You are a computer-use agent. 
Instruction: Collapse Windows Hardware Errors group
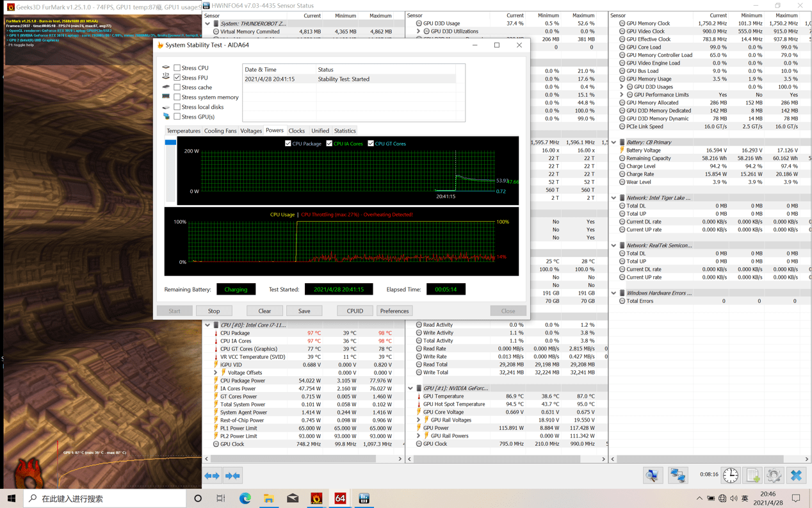[x=613, y=293]
